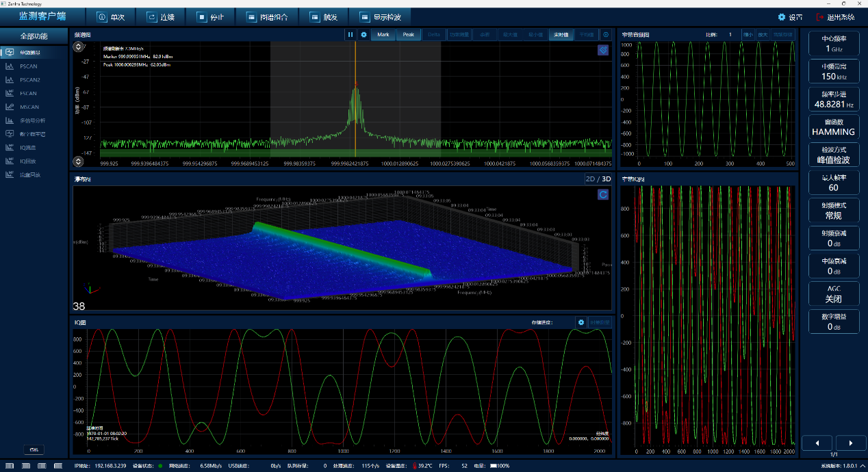Open IQ回放 playback in sidebar
The image size is (868, 472).
pyautogui.click(x=34, y=161)
